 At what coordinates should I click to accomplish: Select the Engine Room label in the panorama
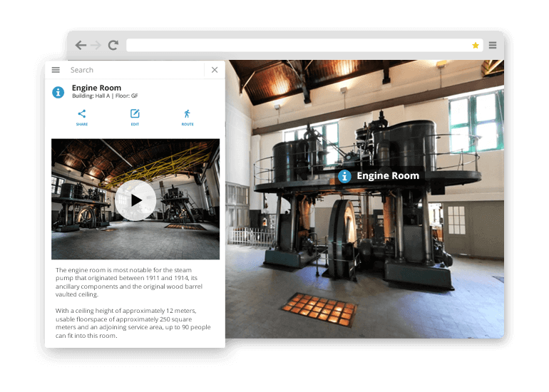[387, 176]
